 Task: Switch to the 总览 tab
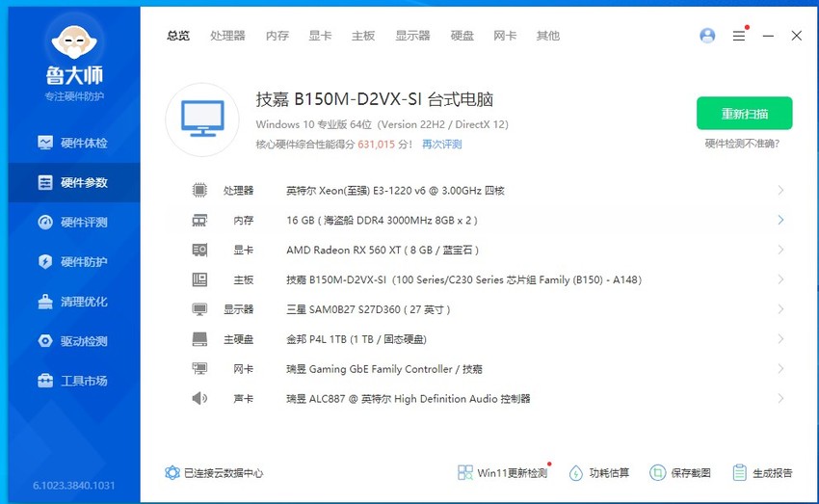coord(178,36)
